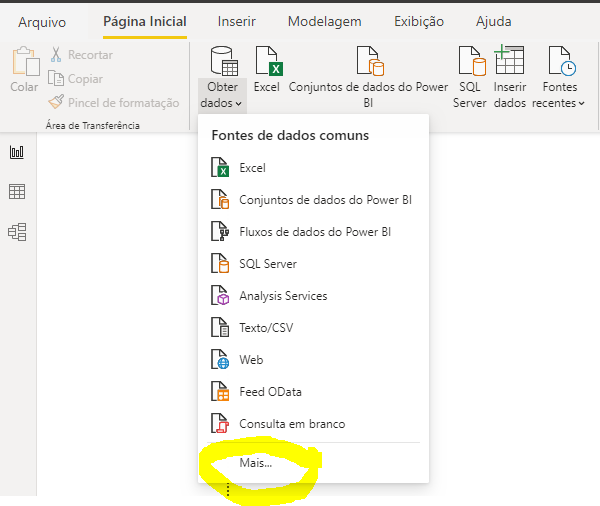
Task: Open the Modelagem ribbon tab
Action: (324, 21)
